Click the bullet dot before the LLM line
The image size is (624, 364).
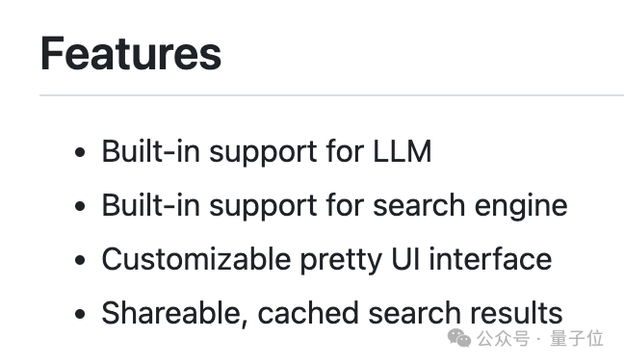coord(80,152)
